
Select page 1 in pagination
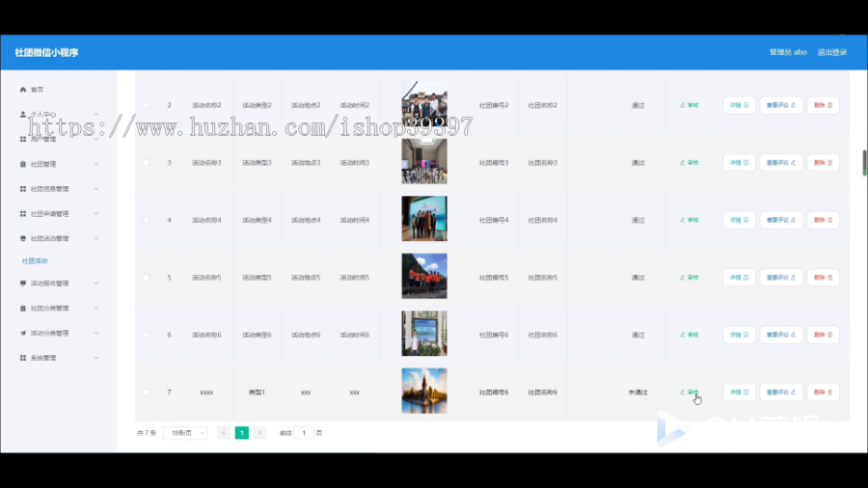[x=242, y=433]
